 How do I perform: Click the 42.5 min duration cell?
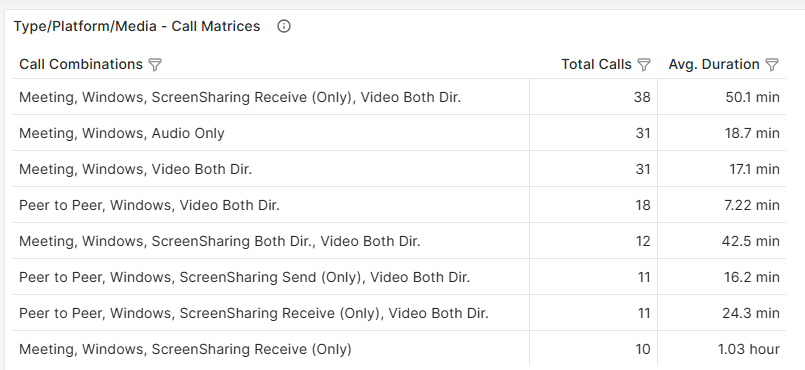click(722, 241)
